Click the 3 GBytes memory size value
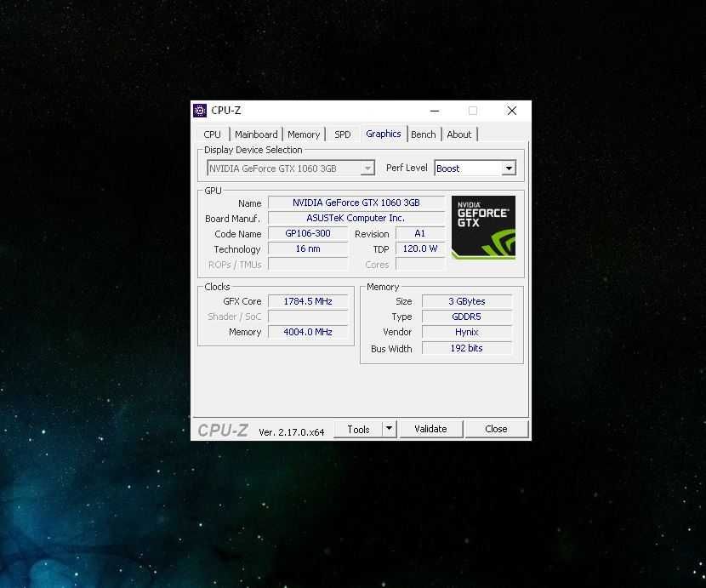 [467, 301]
